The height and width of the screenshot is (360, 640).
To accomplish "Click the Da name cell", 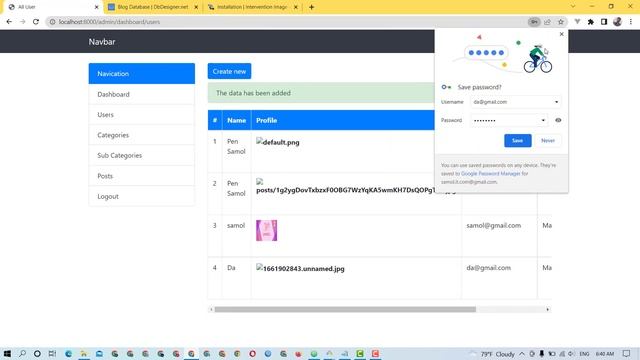I will tap(231, 268).
